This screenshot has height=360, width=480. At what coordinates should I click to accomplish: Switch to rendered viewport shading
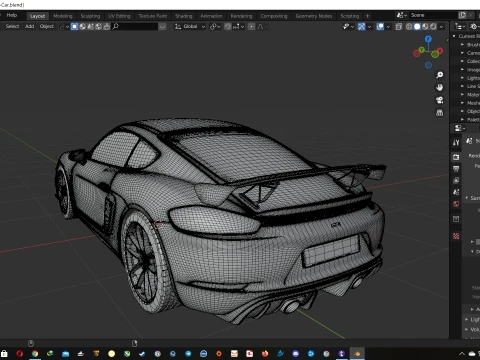433,26
